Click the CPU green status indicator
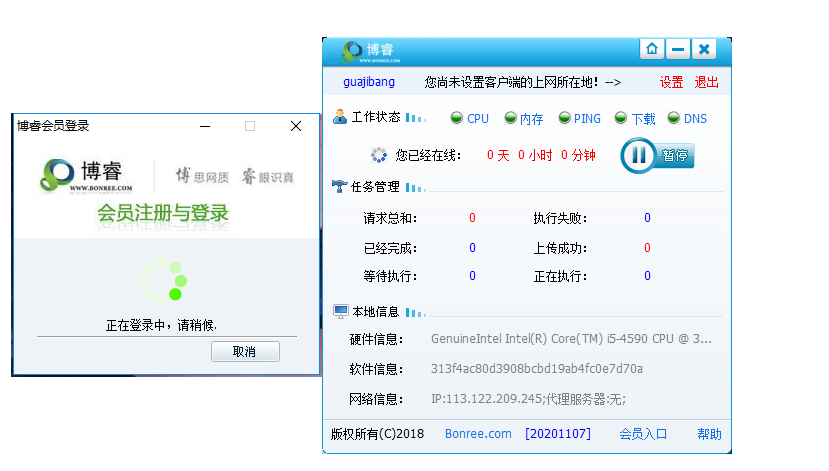 (x=456, y=118)
